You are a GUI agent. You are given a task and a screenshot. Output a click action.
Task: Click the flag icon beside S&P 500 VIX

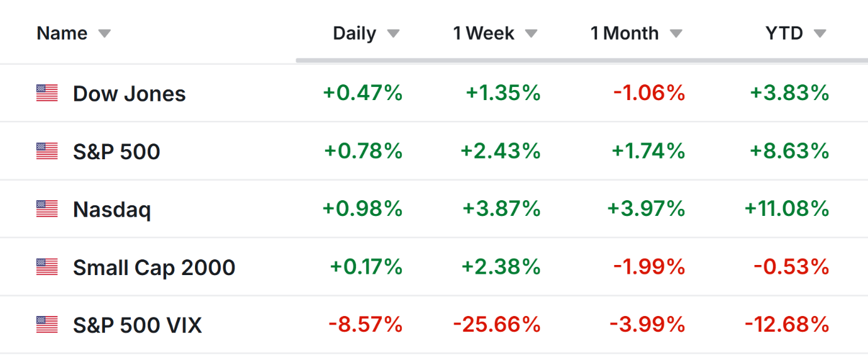47,325
